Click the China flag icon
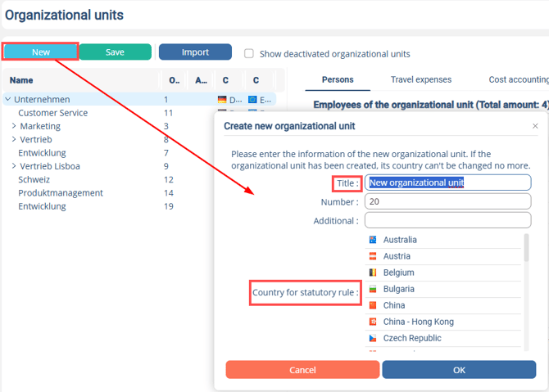This screenshot has width=549, height=392. (x=373, y=305)
